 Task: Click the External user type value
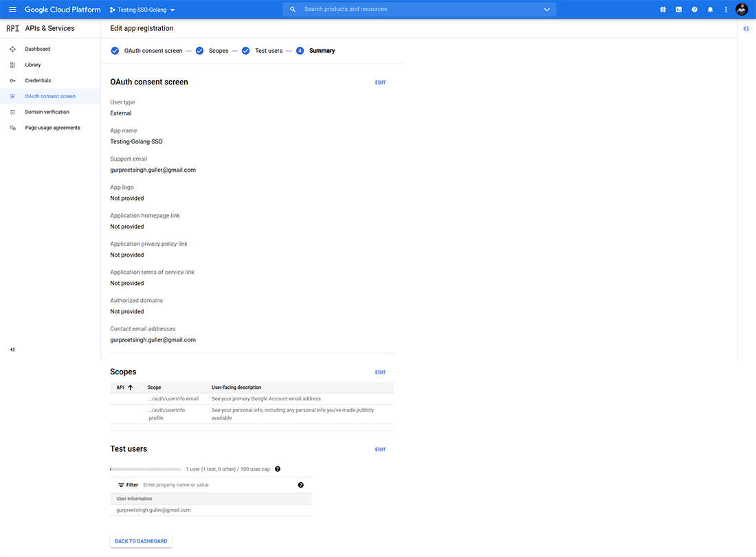[120, 113]
